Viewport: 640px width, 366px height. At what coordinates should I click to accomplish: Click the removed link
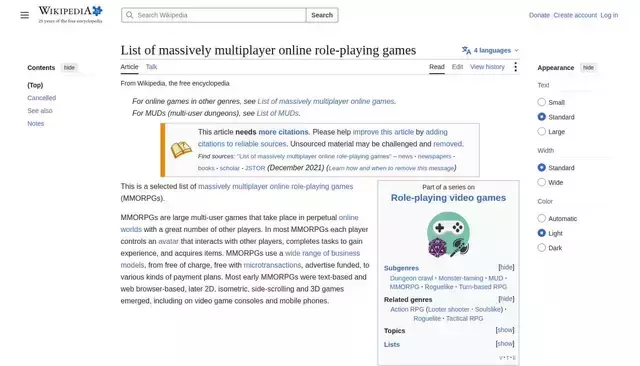[447, 144]
